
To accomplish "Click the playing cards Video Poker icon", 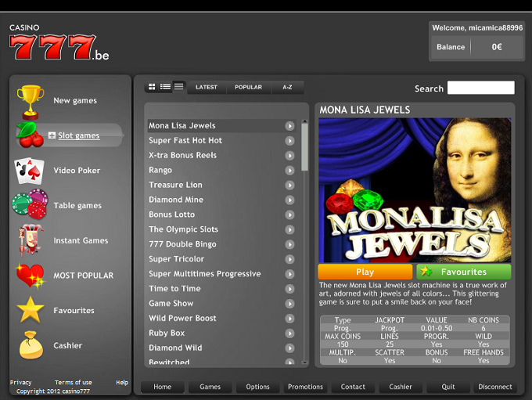I will point(29,171).
